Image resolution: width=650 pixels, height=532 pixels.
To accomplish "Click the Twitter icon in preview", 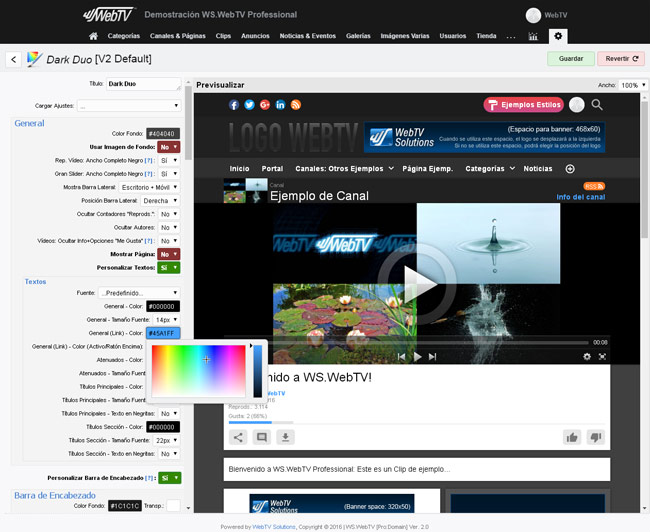I will point(249,105).
